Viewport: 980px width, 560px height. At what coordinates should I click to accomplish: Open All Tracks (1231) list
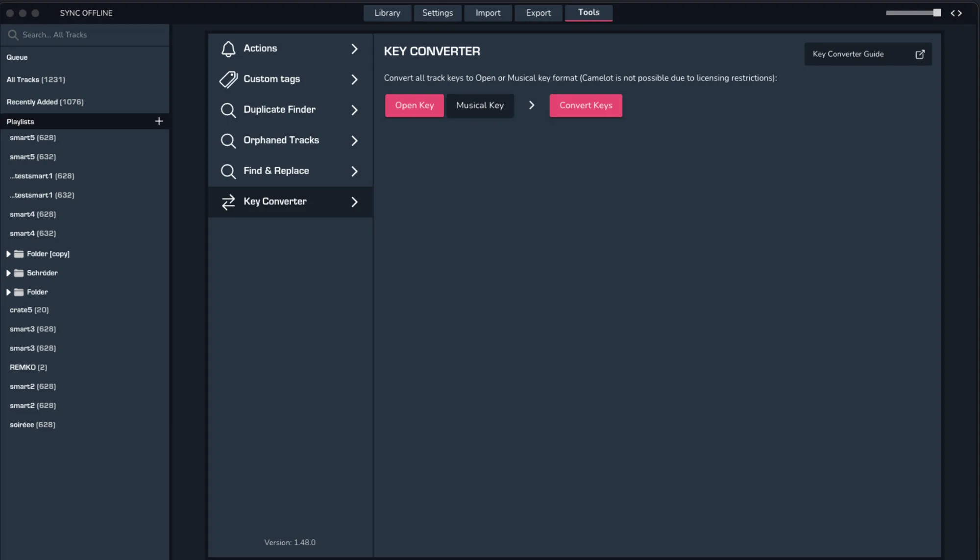pyautogui.click(x=36, y=79)
